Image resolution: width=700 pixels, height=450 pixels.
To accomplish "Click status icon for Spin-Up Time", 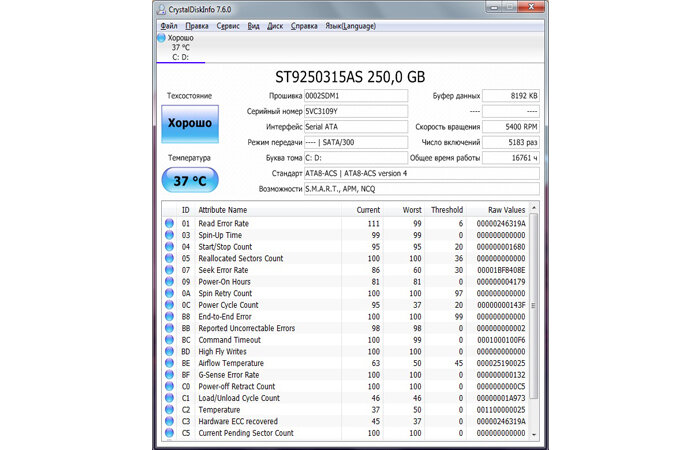I will 169,235.
